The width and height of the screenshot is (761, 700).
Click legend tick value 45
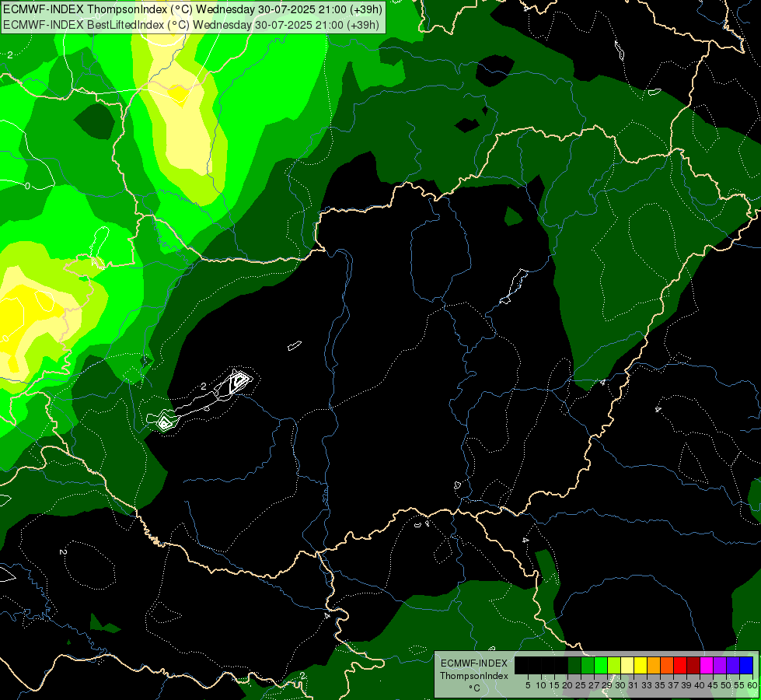(x=713, y=685)
